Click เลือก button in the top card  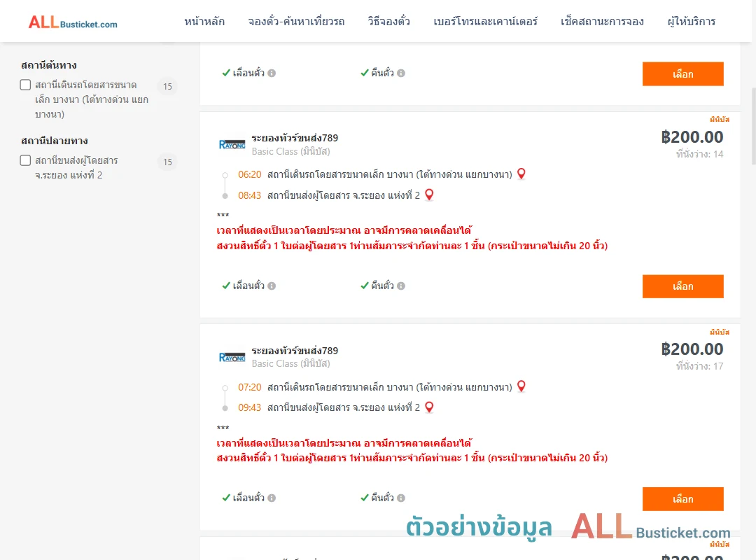click(x=682, y=73)
